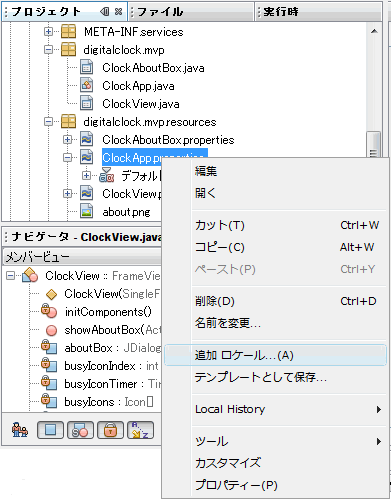The image size is (391, 499).
Task: Click the ClockView class icon in navigator
Action: 30,275
